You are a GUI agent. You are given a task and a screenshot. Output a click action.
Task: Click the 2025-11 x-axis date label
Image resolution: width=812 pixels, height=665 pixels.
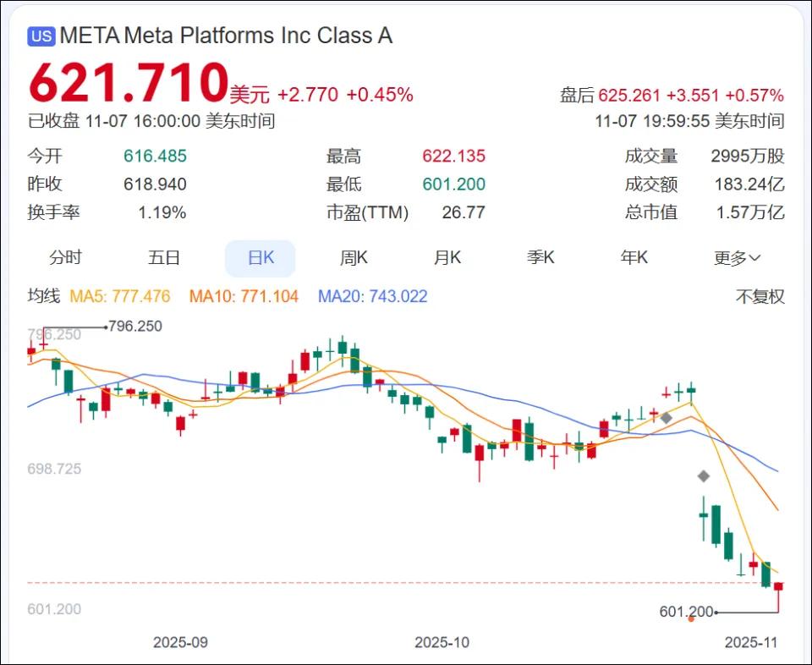click(x=751, y=642)
